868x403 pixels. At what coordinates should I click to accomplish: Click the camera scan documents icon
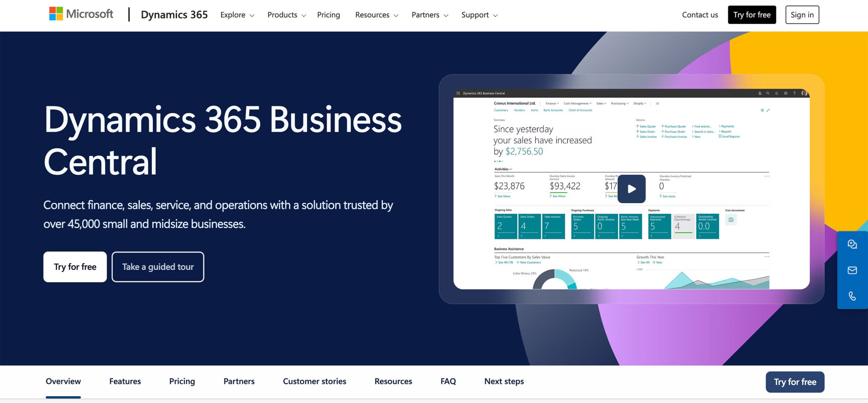pyautogui.click(x=731, y=220)
